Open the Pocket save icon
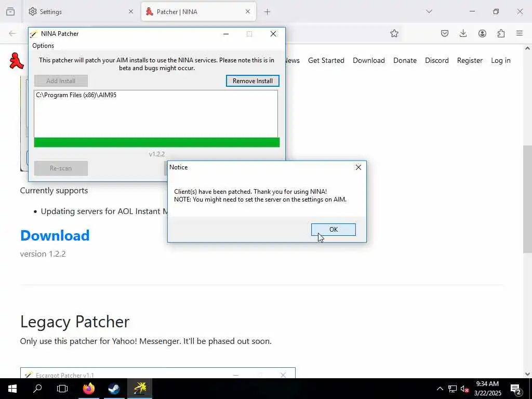This screenshot has width=532, height=399. coord(445,33)
